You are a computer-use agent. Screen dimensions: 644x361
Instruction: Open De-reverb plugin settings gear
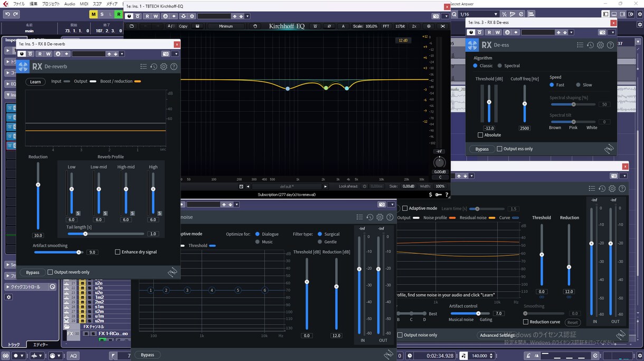point(164,67)
